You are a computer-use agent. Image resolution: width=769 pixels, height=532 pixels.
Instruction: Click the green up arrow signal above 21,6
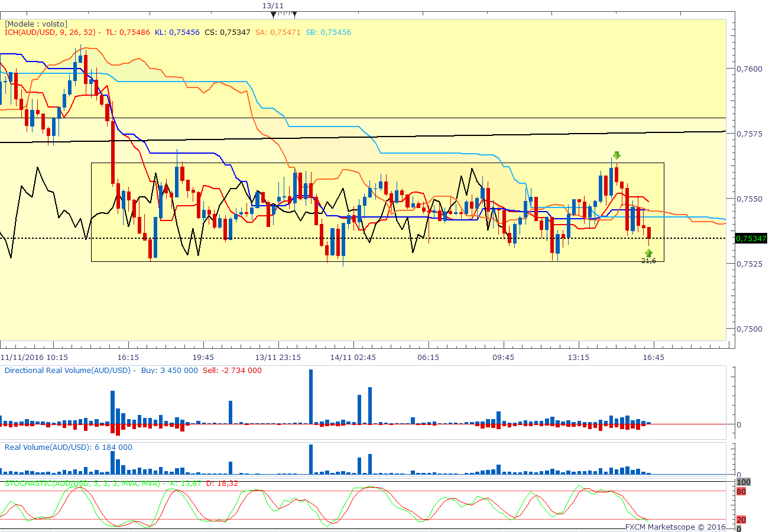point(648,253)
